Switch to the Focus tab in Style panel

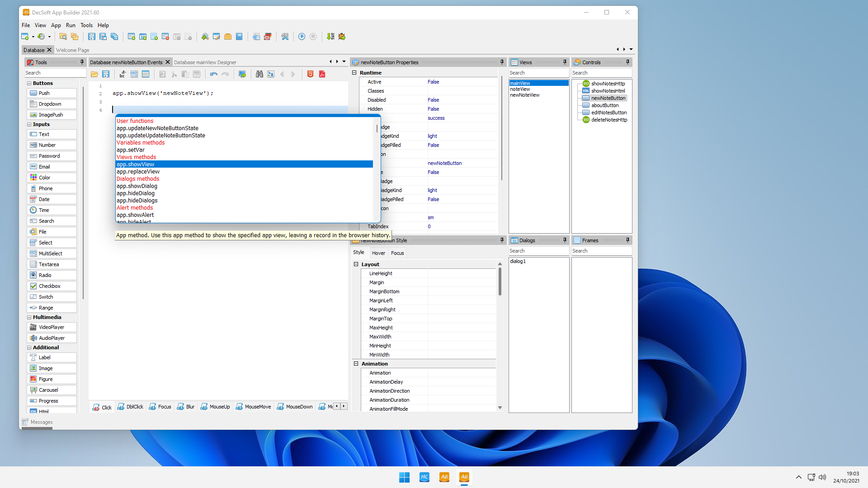pos(397,252)
